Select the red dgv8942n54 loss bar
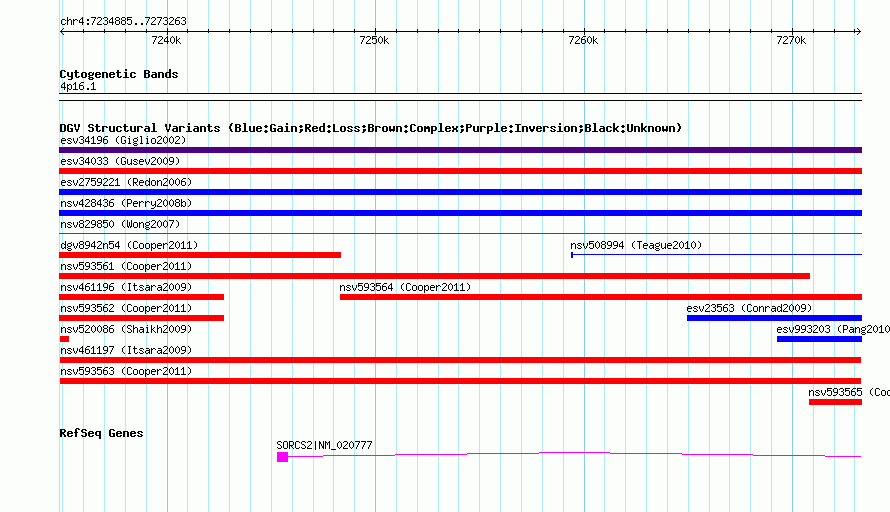 pos(200,255)
